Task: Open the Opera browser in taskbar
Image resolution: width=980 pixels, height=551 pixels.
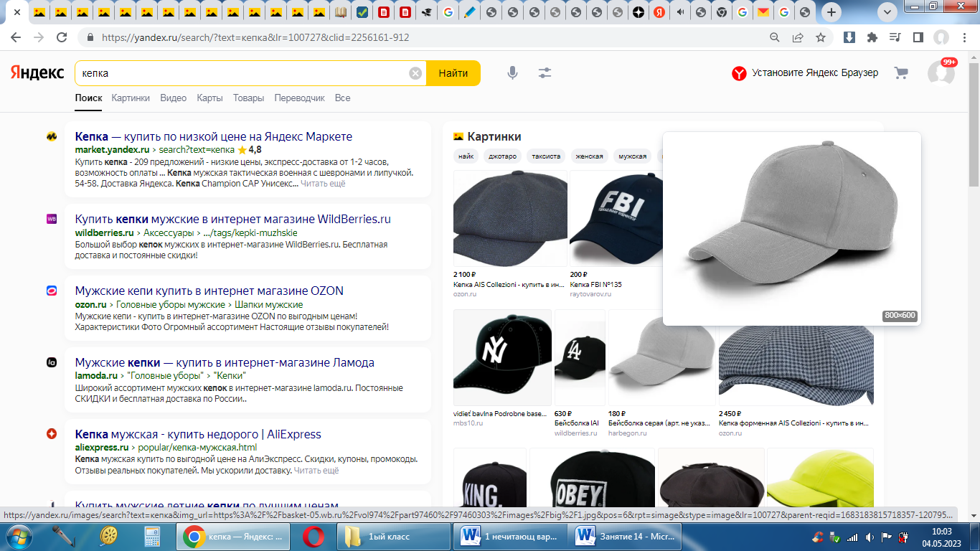Action: click(313, 536)
